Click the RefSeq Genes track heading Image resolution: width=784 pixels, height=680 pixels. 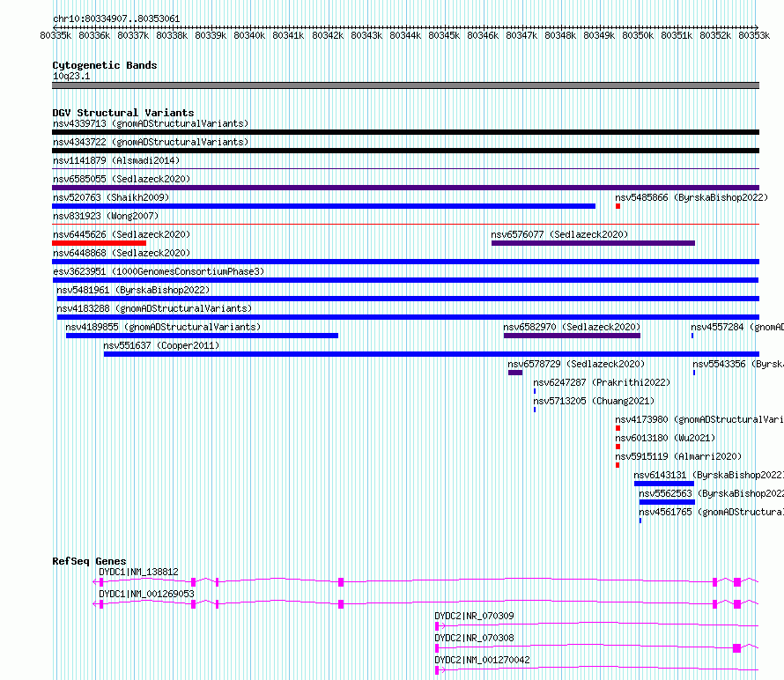89,561
